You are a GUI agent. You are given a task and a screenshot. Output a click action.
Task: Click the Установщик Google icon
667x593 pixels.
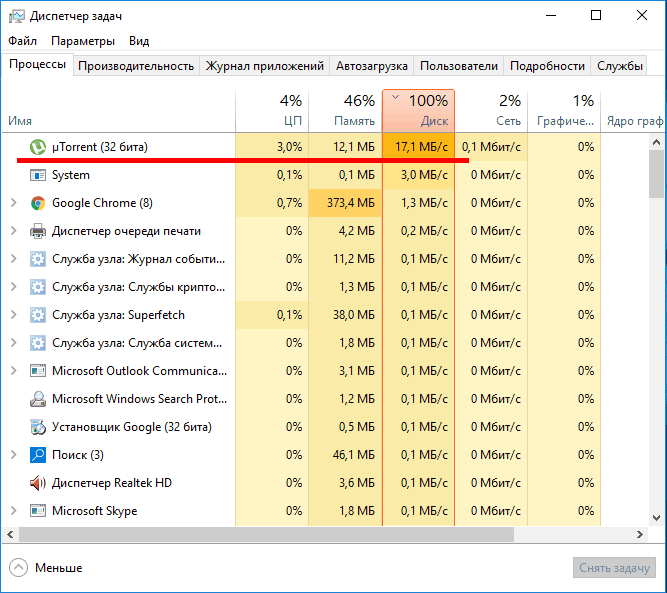pyautogui.click(x=38, y=427)
